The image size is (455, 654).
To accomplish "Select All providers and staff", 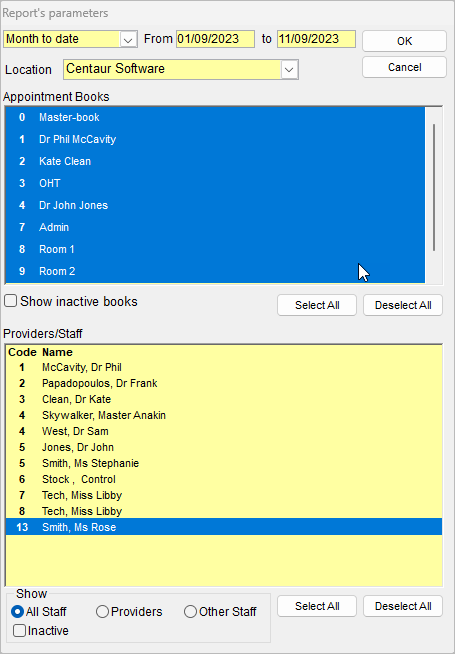I will tap(317, 606).
